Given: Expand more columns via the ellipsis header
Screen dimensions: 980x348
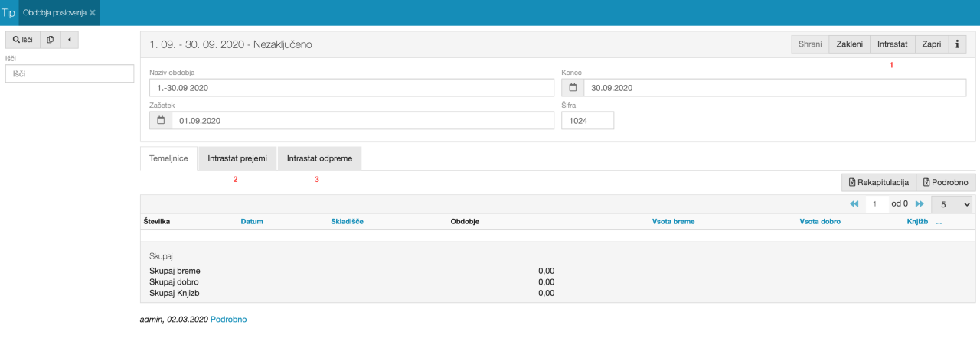Looking at the screenshot, I should tap(939, 222).
